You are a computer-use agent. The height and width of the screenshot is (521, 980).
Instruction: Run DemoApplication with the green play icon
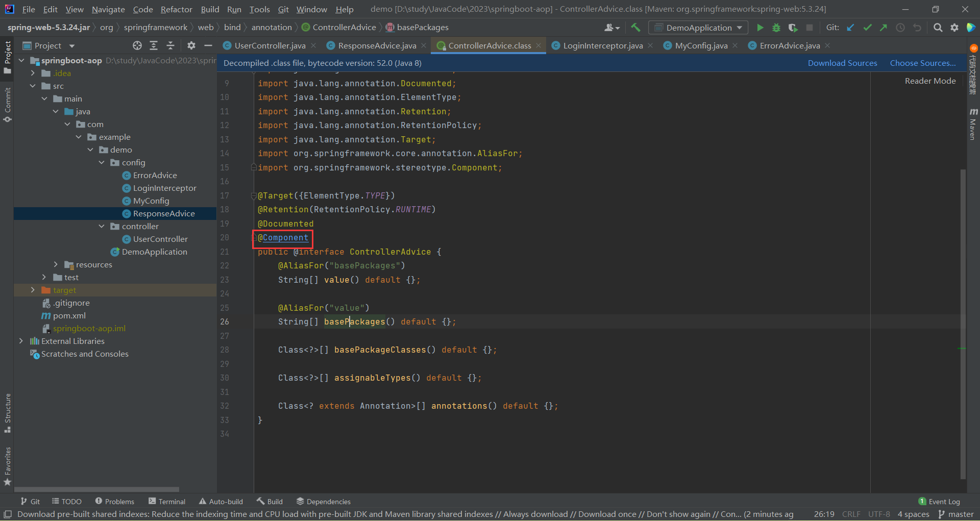point(760,28)
